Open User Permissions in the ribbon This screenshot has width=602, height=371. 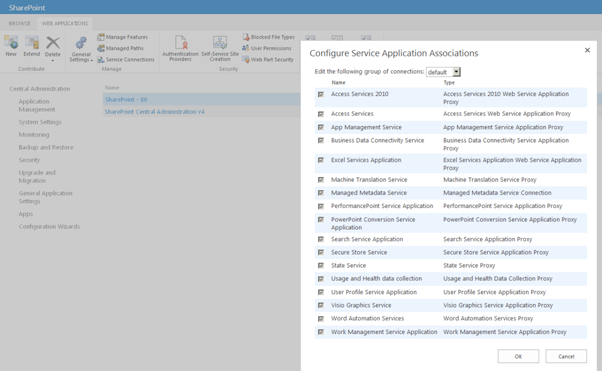click(267, 48)
